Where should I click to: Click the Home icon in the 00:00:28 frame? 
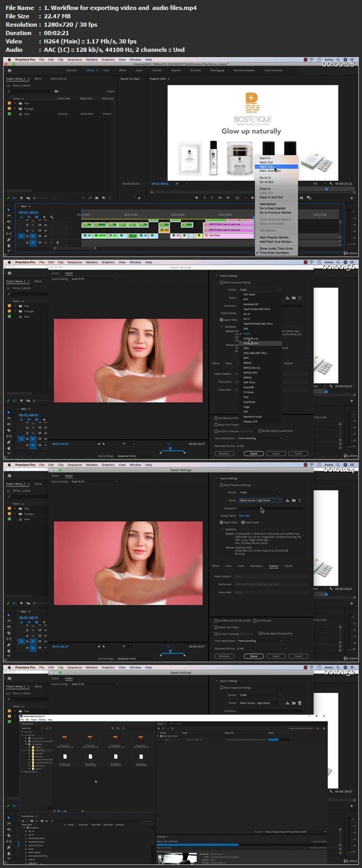(x=9, y=70)
